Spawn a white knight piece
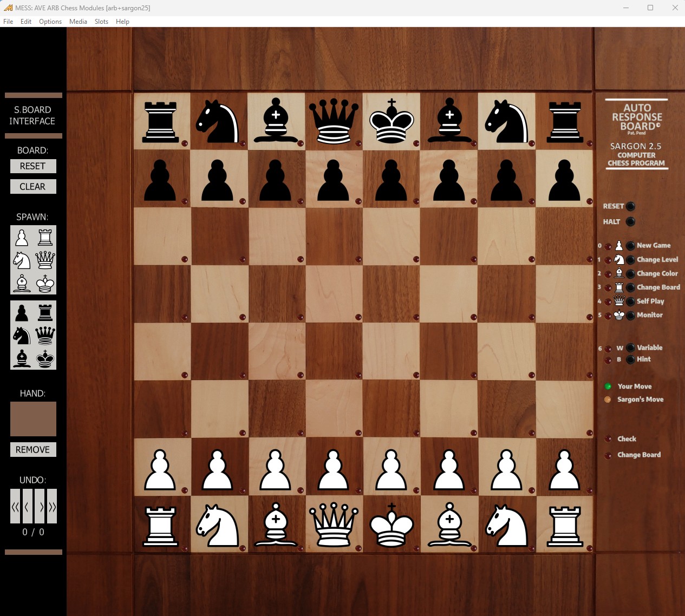Viewport: 685px width, 616px height. [x=22, y=260]
